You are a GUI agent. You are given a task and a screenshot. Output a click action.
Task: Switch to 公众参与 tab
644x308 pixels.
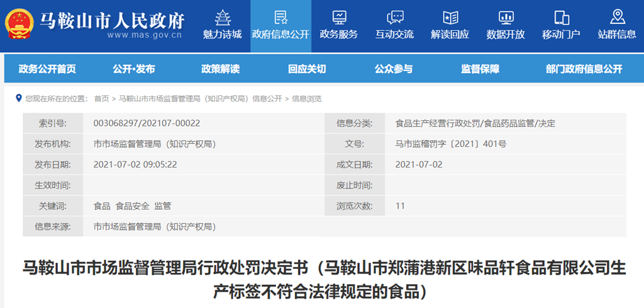pyautogui.click(x=394, y=69)
